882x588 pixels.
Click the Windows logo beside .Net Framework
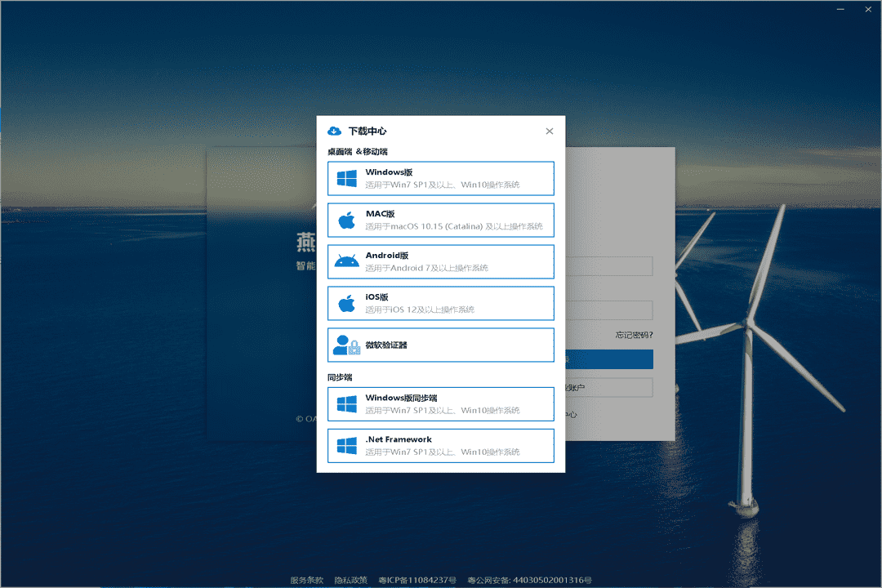click(x=347, y=446)
